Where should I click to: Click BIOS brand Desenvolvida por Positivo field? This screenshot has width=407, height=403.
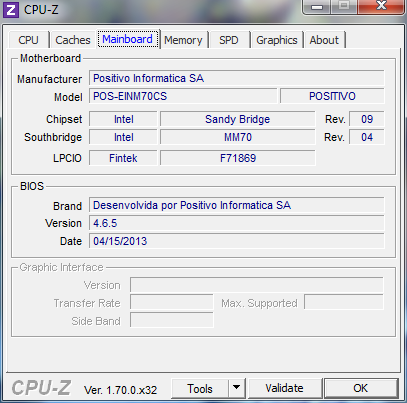237,205
